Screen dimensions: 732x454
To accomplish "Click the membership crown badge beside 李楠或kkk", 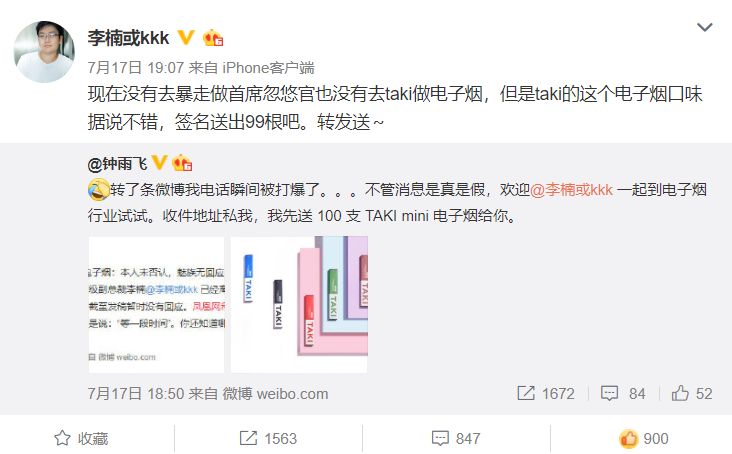I will (x=213, y=38).
